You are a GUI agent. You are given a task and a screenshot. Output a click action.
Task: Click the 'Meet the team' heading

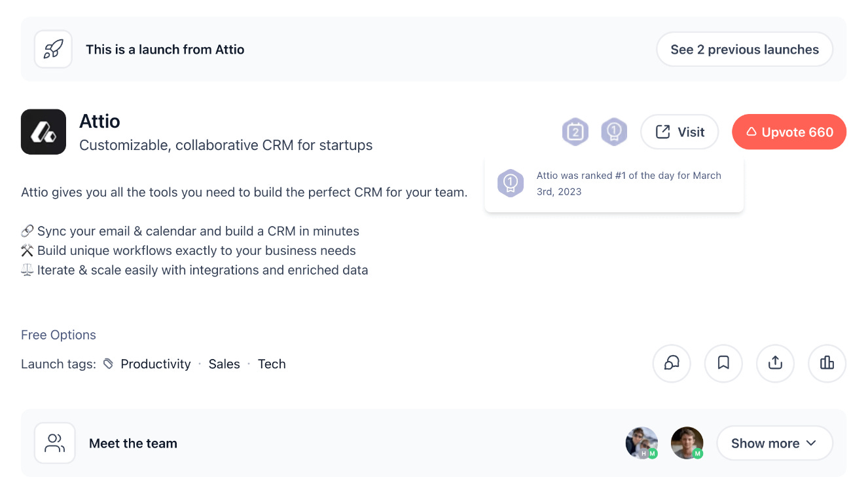tap(133, 444)
